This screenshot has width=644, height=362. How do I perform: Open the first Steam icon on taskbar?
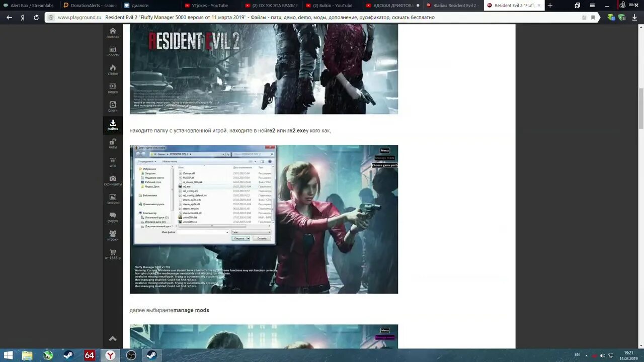[68, 355]
